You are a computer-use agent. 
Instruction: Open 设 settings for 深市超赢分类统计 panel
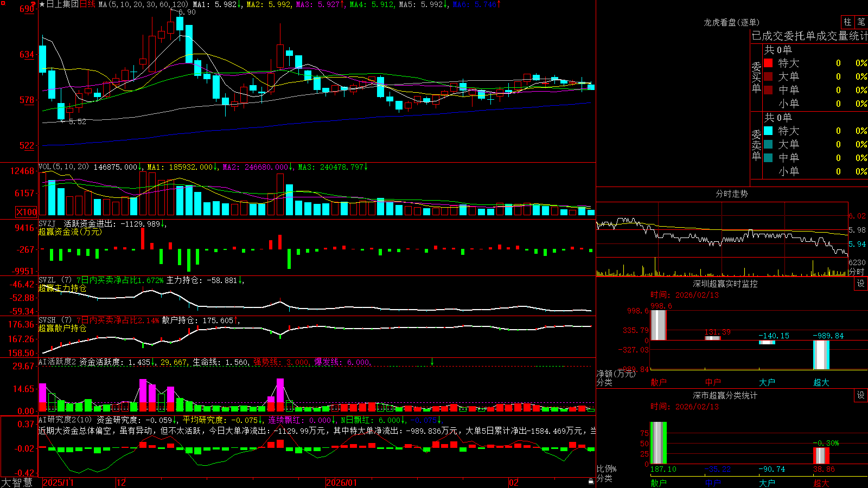point(860,395)
